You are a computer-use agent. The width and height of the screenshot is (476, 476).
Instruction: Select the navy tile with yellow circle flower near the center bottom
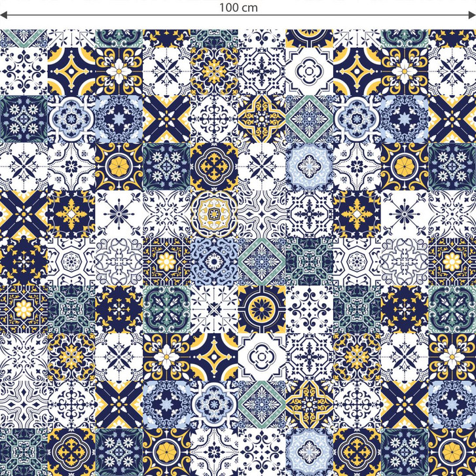(261, 308)
